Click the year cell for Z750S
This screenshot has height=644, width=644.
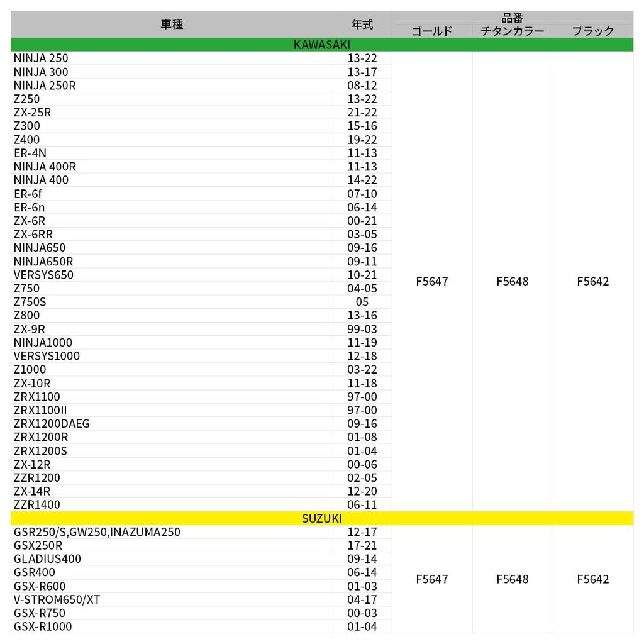[362, 302]
